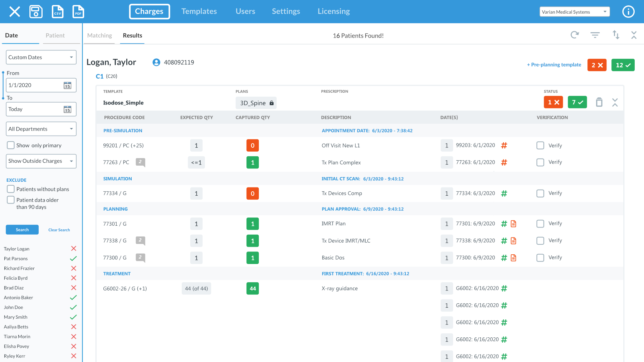Select patient Pat Parsons in list

point(40,259)
